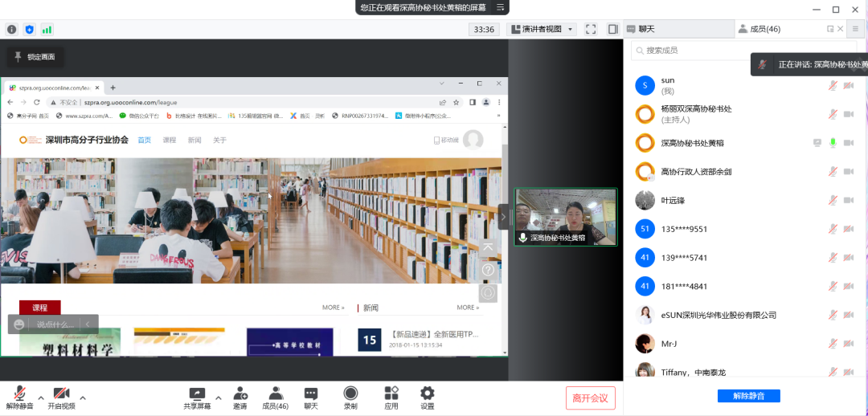
Task: Toggle microphone of Mr-J
Action: click(x=833, y=344)
